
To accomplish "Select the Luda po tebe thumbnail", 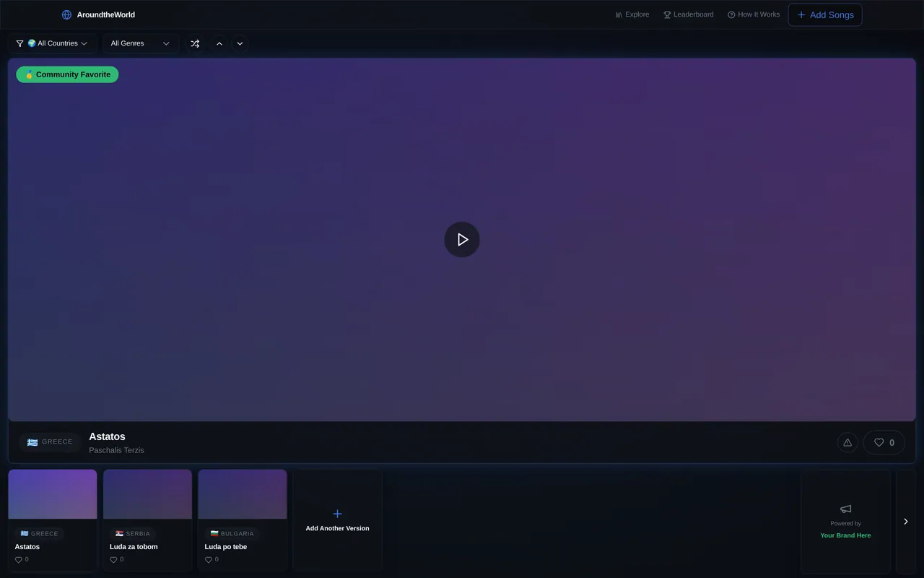I will pos(243,494).
